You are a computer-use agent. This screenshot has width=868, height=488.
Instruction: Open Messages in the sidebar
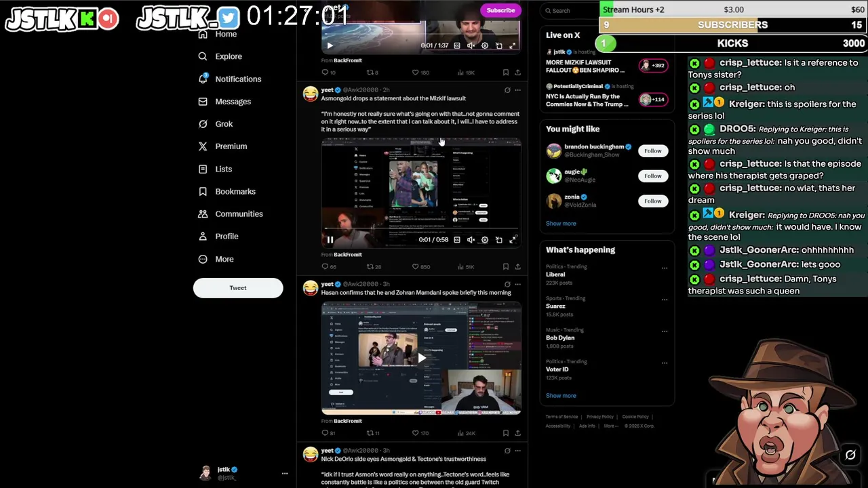(x=224, y=102)
